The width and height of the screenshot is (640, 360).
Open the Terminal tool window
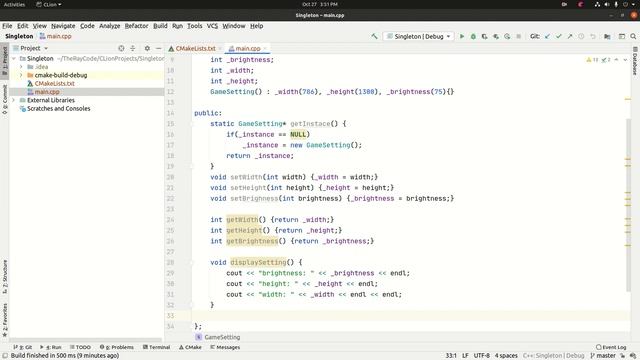(x=156, y=347)
